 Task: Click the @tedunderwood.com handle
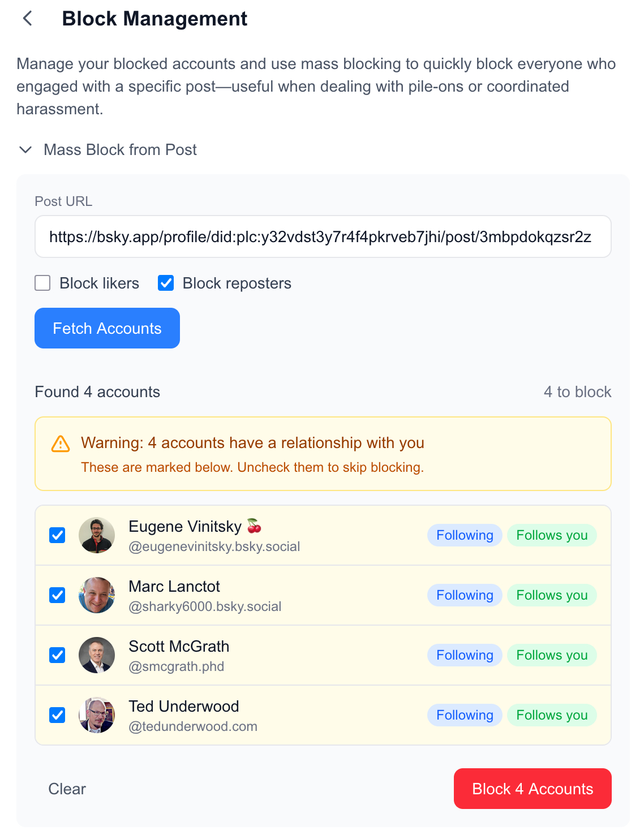tap(193, 726)
